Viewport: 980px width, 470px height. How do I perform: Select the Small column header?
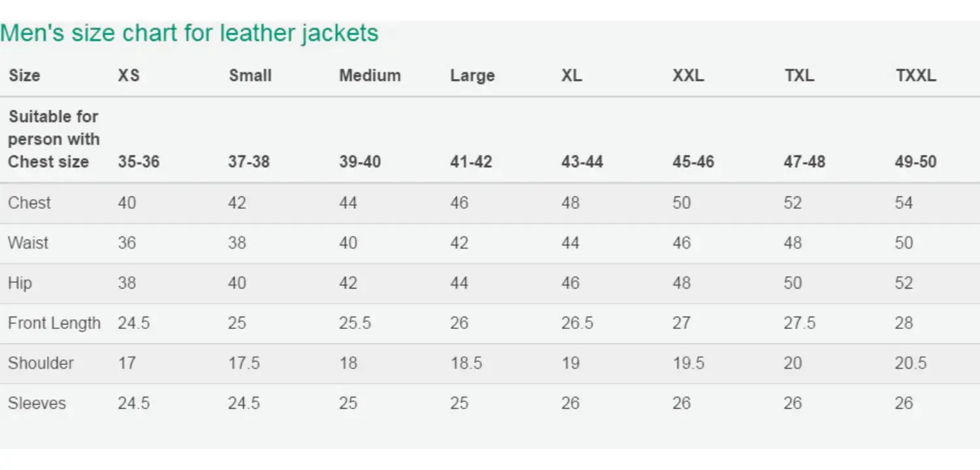tap(250, 76)
